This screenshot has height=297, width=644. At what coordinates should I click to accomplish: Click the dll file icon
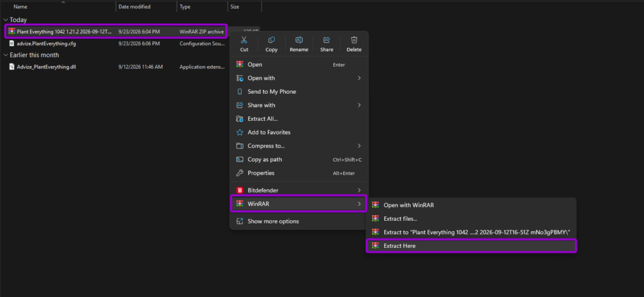pos(12,67)
